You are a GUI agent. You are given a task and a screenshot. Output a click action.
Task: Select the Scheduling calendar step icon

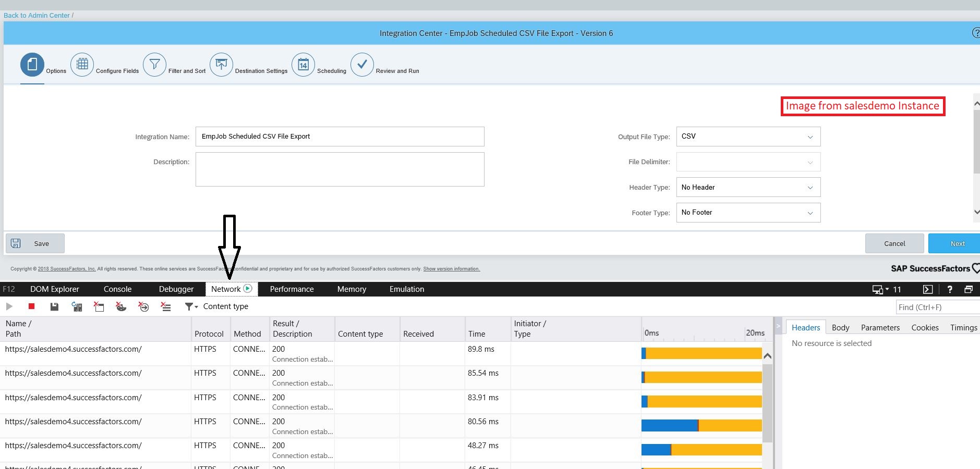click(303, 65)
